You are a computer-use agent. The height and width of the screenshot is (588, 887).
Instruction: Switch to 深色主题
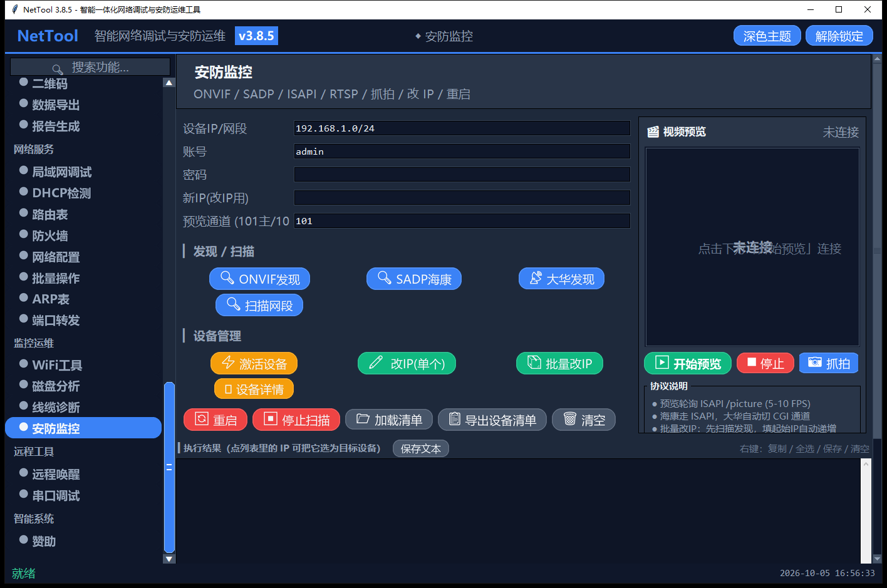(767, 36)
